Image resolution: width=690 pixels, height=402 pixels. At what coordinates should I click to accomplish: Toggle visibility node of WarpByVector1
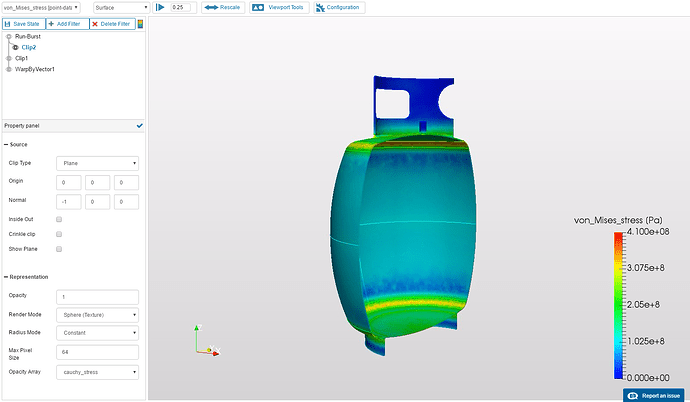pyautogui.click(x=9, y=69)
